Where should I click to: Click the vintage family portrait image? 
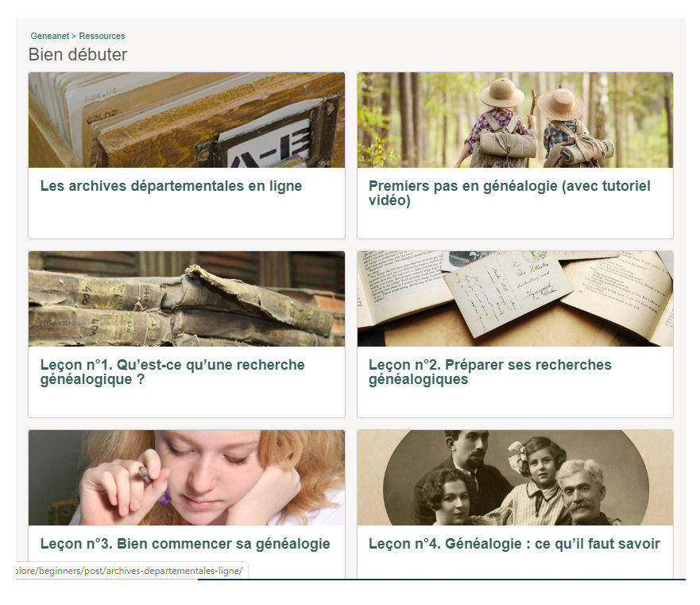515,478
